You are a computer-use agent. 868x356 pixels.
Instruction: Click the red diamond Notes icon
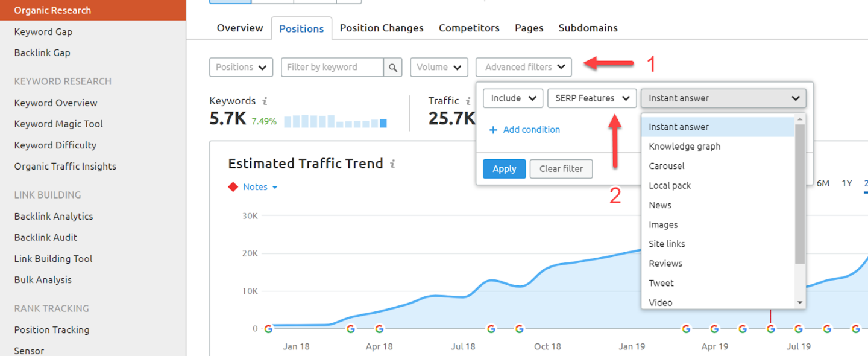point(233,187)
